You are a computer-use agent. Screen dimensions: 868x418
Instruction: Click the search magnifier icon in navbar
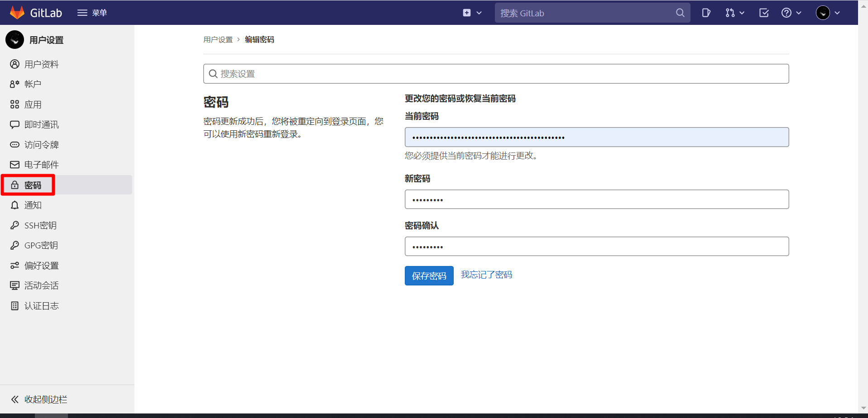(680, 13)
